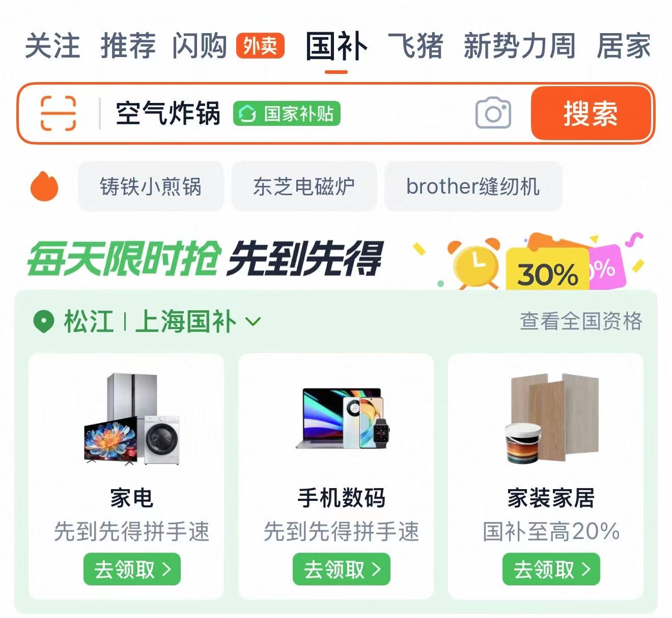Image resolution: width=672 pixels, height=618 pixels.
Task: Switch to the 推荐 tab
Action: tap(128, 46)
